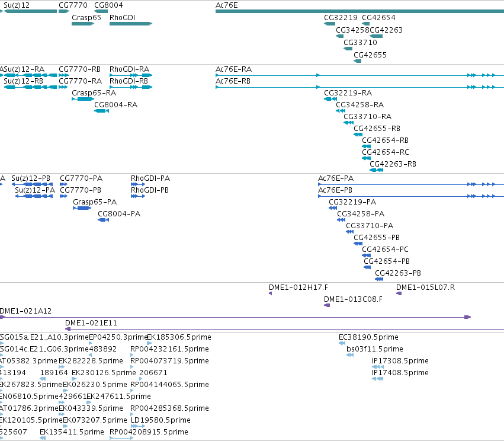Click the EK135411.5prime EST label
Screen dimensions: 504x441
72,432
